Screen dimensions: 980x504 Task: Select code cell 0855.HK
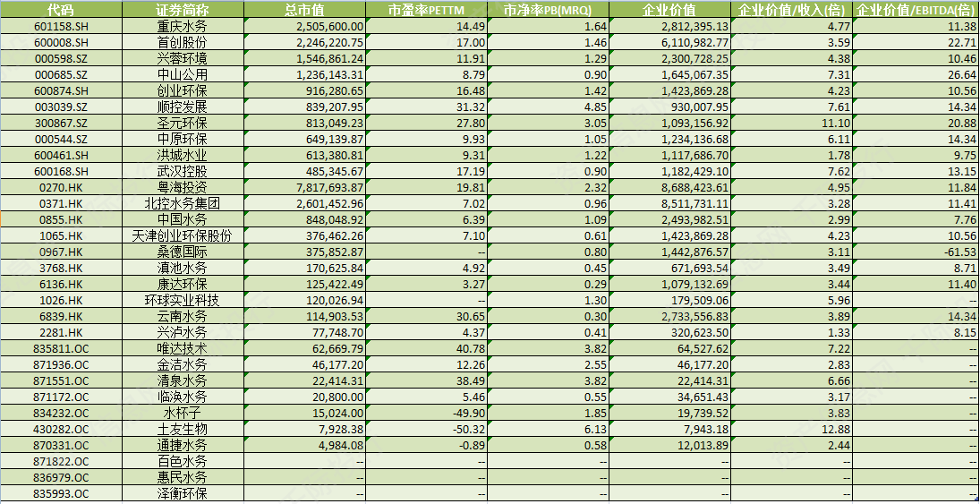coord(61,219)
